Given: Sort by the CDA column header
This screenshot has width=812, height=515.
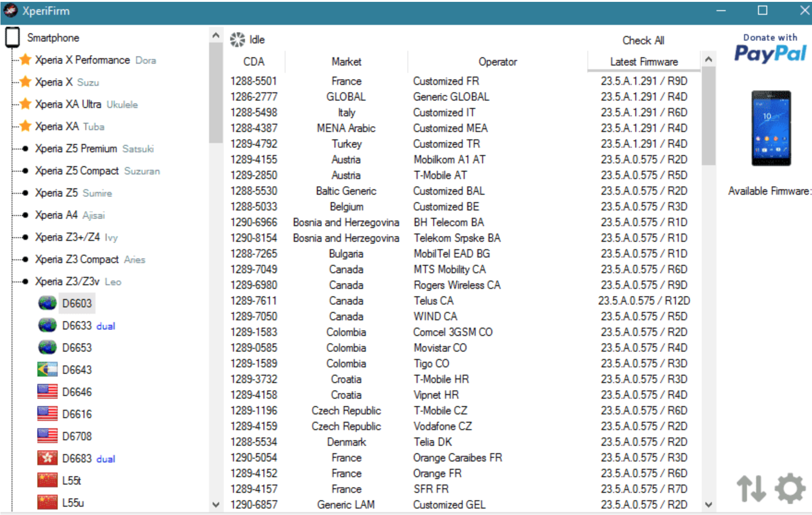Looking at the screenshot, I should 254,62.
